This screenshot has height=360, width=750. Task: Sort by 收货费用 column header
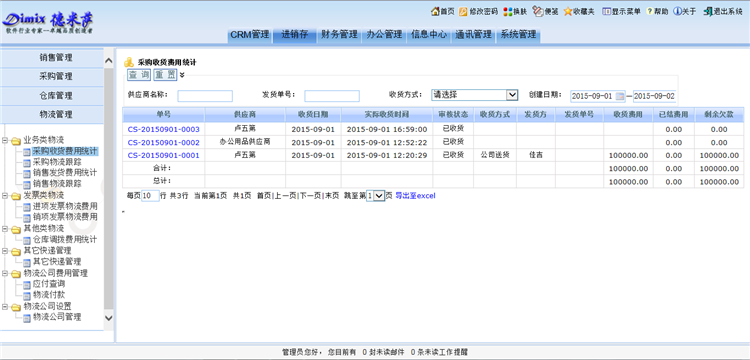coord(628,115)
